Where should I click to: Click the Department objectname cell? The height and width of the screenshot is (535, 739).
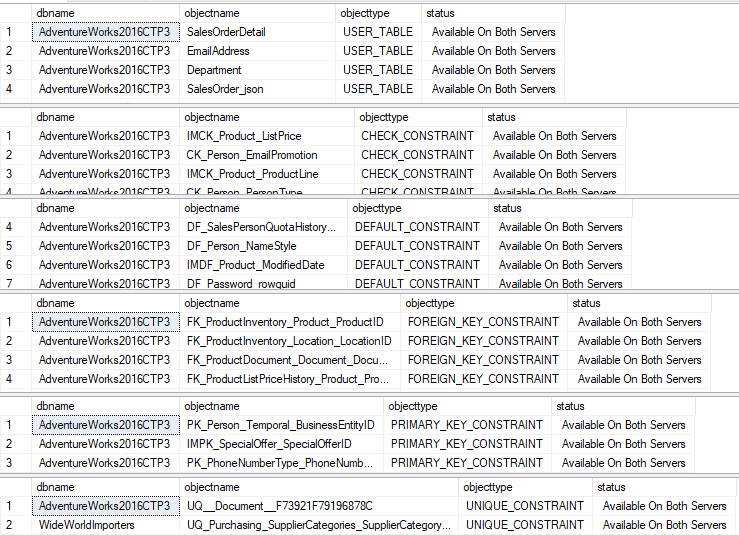(257, 70)
